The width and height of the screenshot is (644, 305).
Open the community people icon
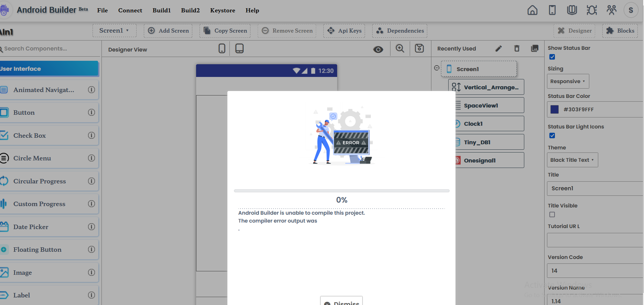click(611, 10)
